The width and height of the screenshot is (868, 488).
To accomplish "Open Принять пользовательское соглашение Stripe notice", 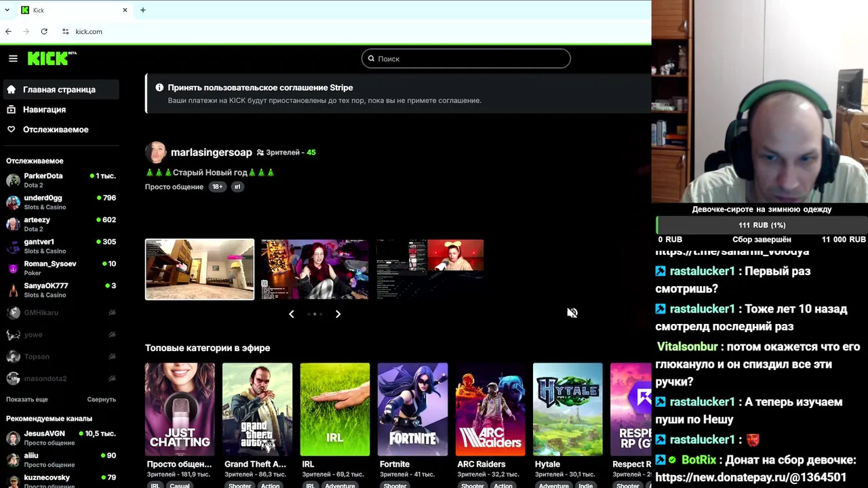I will pos(260,87).
